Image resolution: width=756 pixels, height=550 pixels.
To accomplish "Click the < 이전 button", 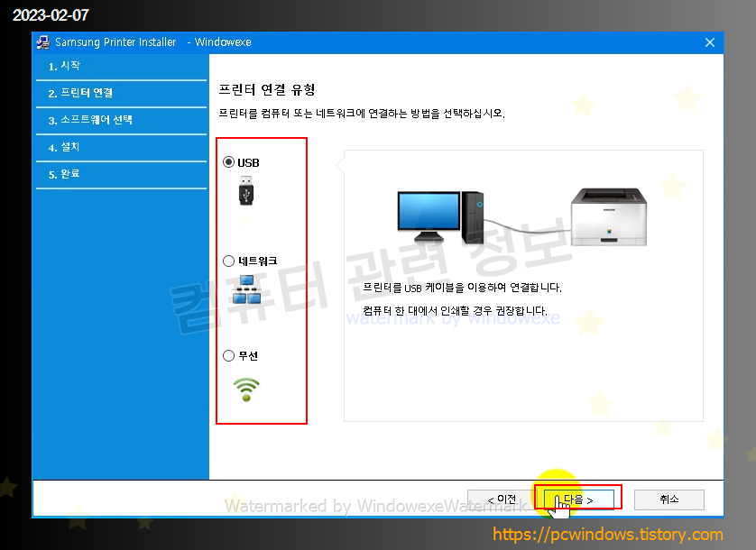I will [501, 500].
